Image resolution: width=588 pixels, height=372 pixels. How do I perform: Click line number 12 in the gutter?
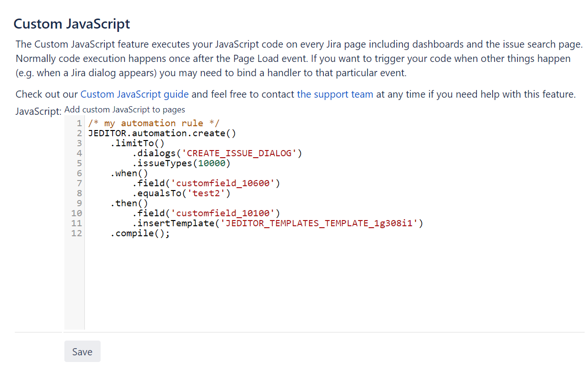[x=76, y=233]
